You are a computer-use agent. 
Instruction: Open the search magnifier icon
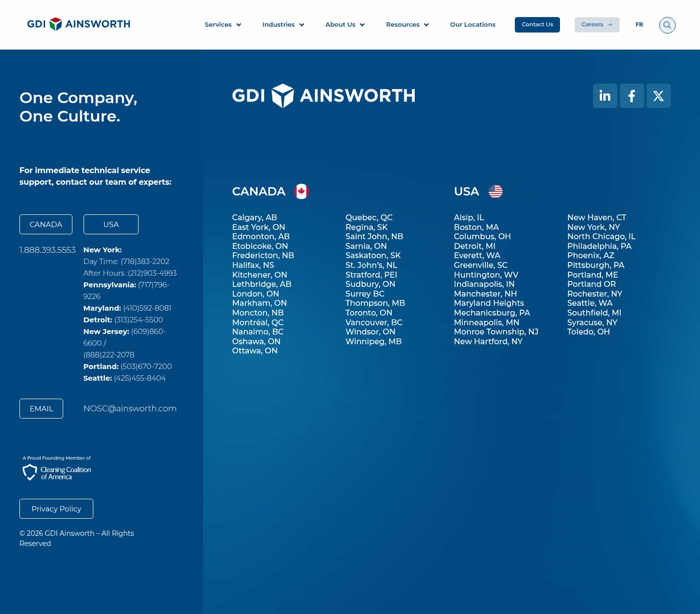click(x=667, y=25)
